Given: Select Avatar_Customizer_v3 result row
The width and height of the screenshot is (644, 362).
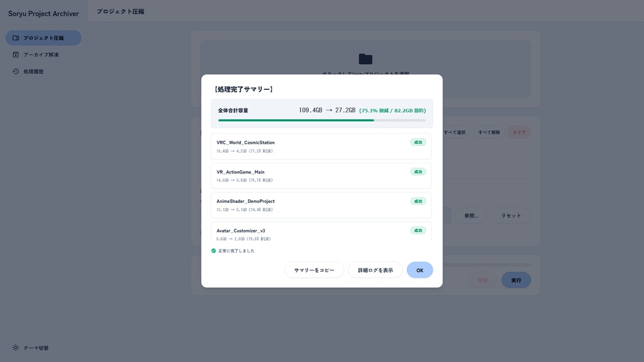Looking at the screenshot, I should [x=321, y=231].
